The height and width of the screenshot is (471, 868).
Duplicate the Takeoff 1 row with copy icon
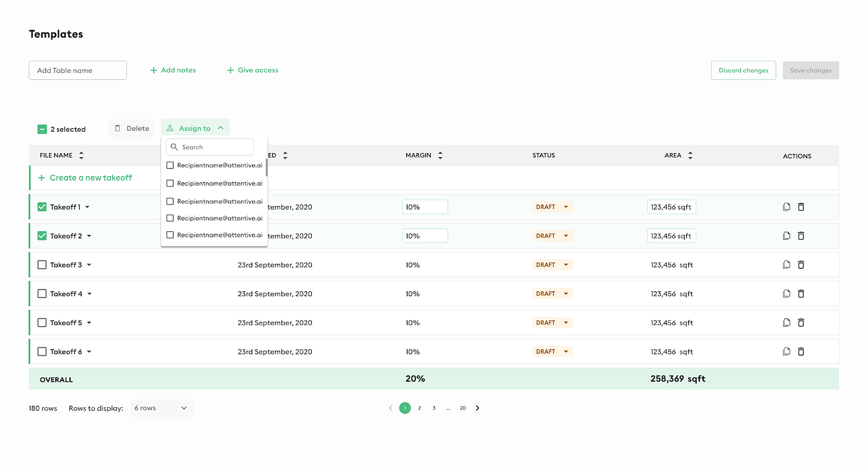[786, 207]
